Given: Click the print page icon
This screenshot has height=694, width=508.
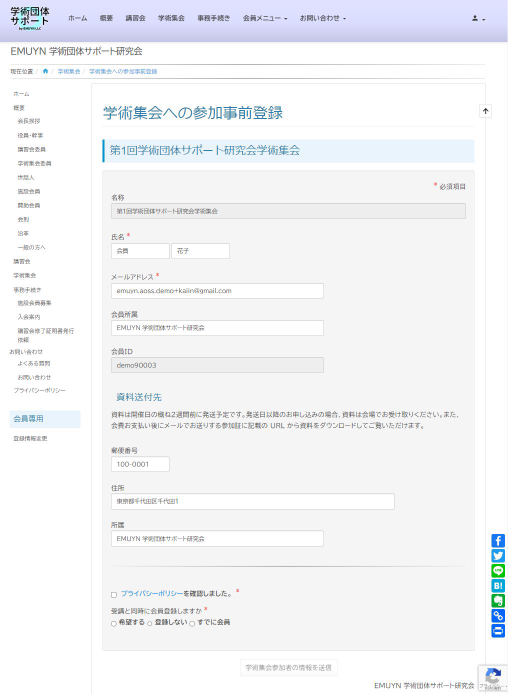Looking at the screenshot, I should click(x=498, y=631).
